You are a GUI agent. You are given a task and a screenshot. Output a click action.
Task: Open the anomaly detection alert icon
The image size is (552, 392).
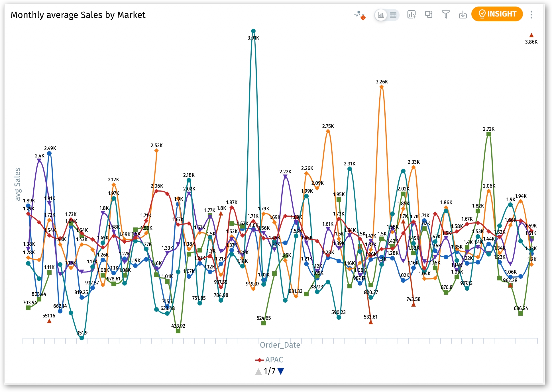point(360,15)
